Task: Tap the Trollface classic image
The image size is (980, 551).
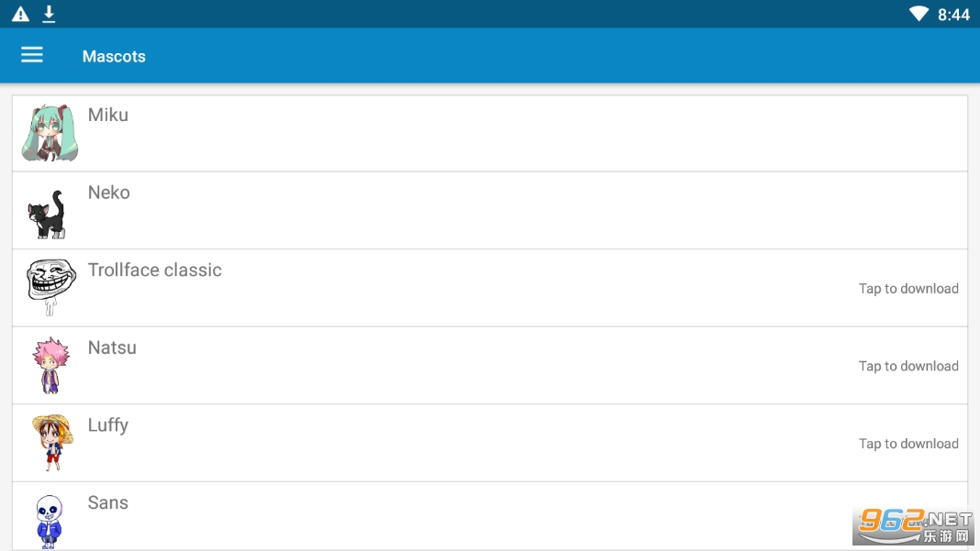Action: coord(50,286)
